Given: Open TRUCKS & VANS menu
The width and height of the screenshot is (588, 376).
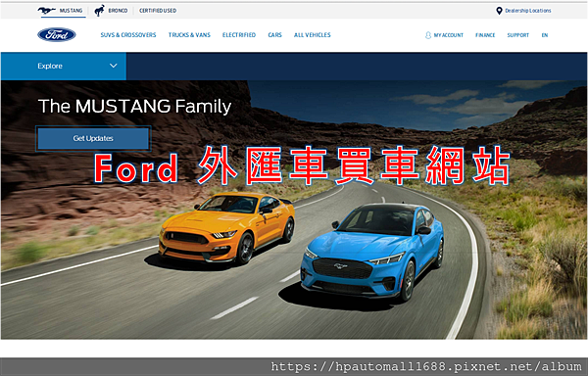Looking at the screenshot, I should click(189, 35).
